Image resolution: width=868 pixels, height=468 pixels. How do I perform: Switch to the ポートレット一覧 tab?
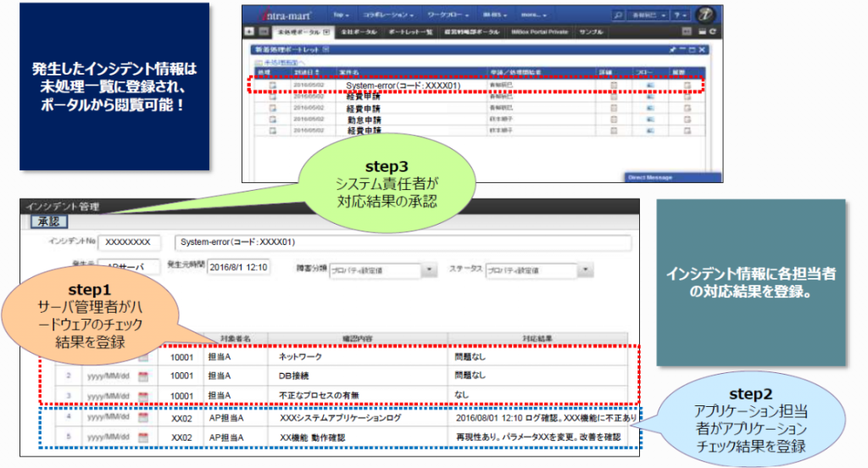[x=410, y=32]
